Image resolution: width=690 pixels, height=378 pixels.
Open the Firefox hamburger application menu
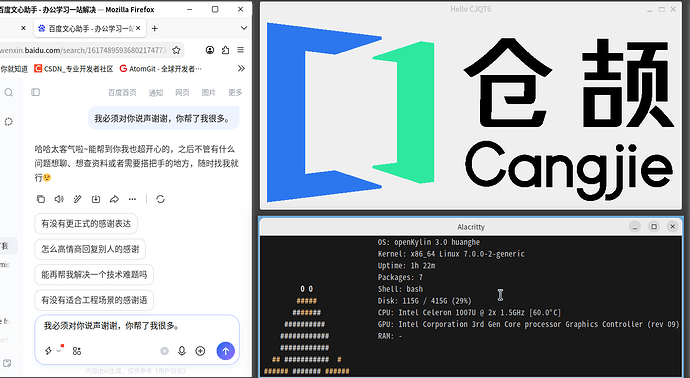(x=241, y=50)
